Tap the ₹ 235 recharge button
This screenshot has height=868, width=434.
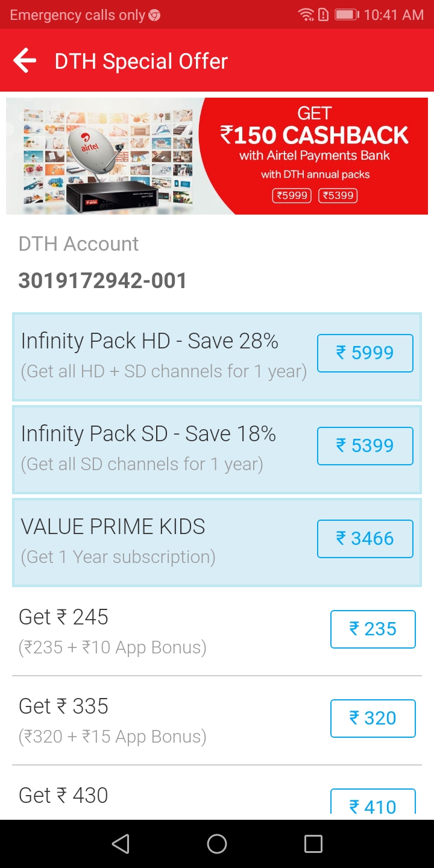click(x=373, y=629)
